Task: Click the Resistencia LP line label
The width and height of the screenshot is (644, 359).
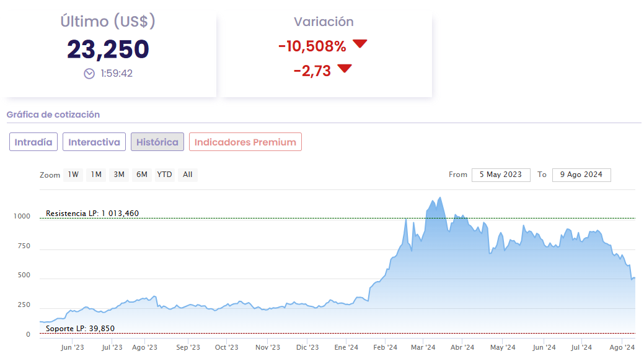Action: pos(92,214)
